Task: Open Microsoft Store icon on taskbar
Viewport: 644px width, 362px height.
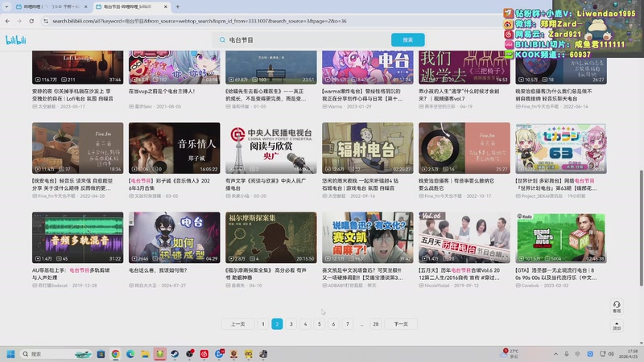Action: coord(101,354)
